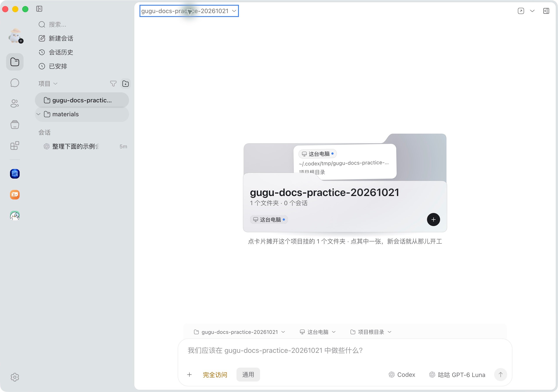Select the projects folder rail icon

click(x=15, y=62)
